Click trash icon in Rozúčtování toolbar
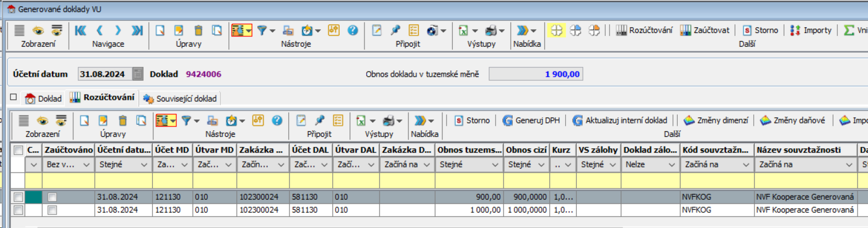This screenshot has height=228, width=868. 122,120
